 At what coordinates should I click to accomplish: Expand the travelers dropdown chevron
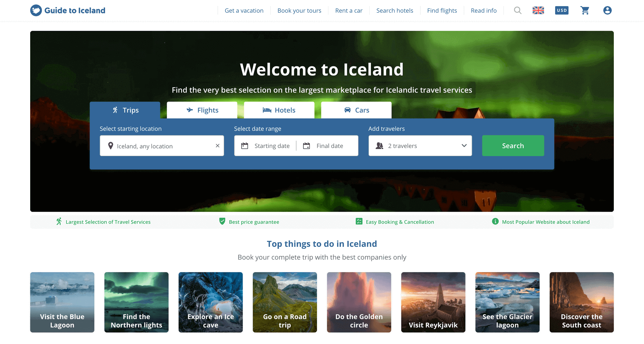(x=464, y=146)
